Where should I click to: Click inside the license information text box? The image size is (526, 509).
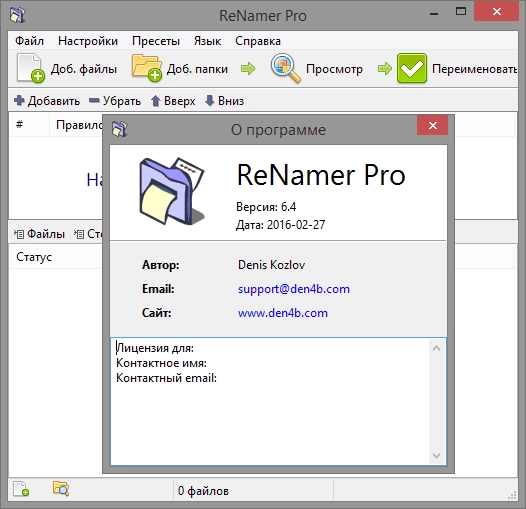click(270, 402)
